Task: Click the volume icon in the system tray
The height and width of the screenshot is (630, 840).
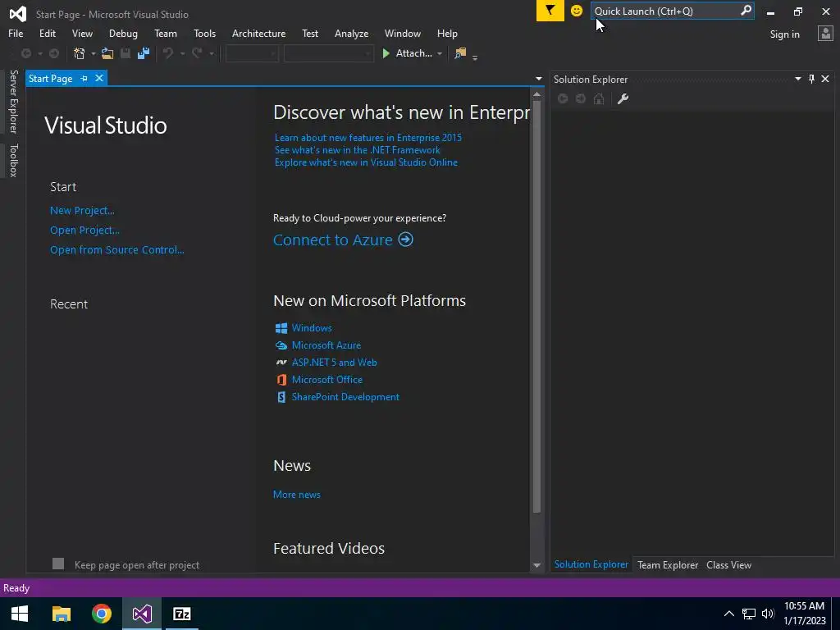Action: click(x=768, y=614)
